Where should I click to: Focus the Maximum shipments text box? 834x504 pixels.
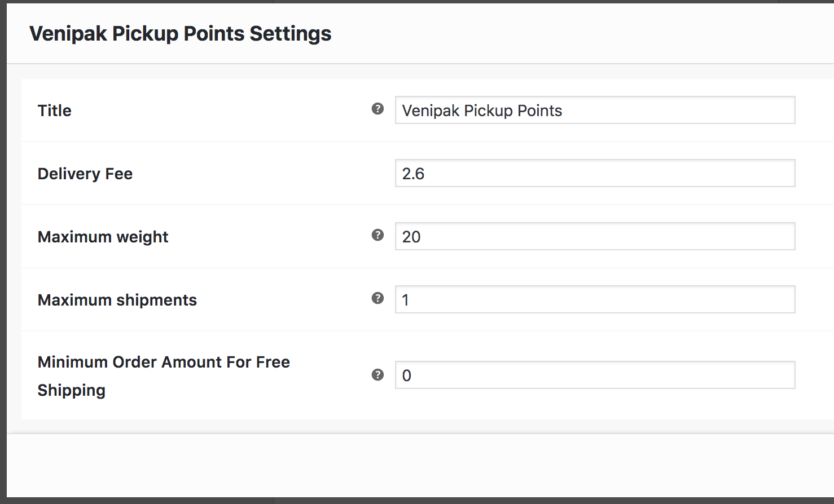(595, 300)
